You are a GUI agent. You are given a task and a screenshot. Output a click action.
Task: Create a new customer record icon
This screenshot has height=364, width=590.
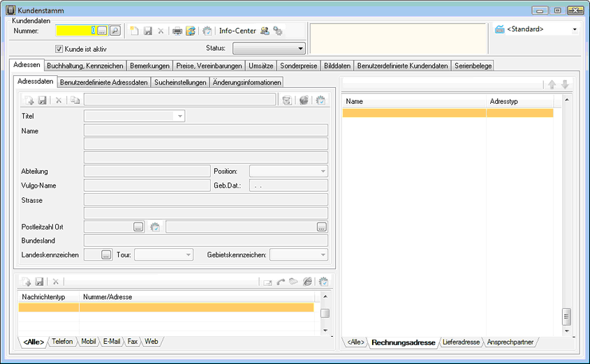point(134,31)
